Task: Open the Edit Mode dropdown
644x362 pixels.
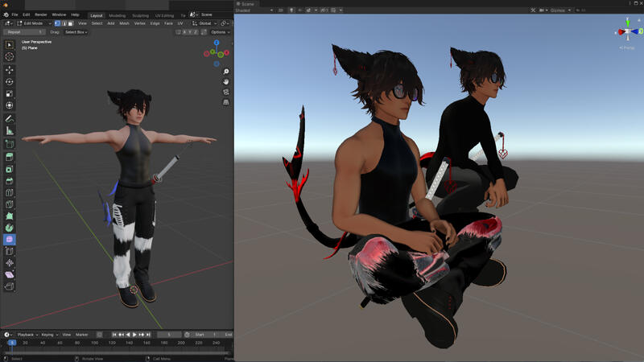Action: (33, 23)
